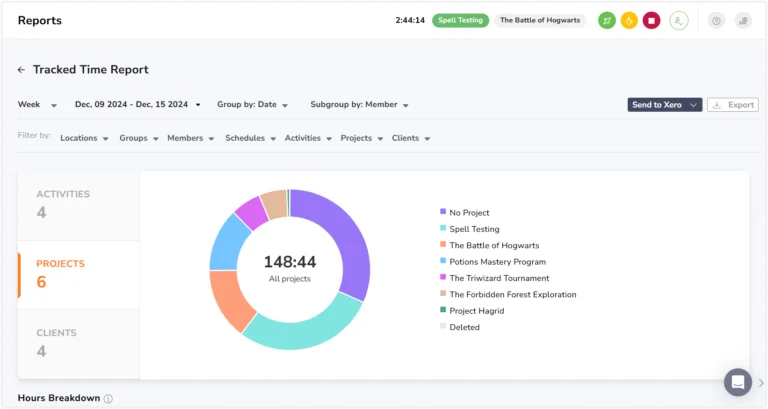
Task: Switch to the Clients tab
Action: tap(78, 344)
